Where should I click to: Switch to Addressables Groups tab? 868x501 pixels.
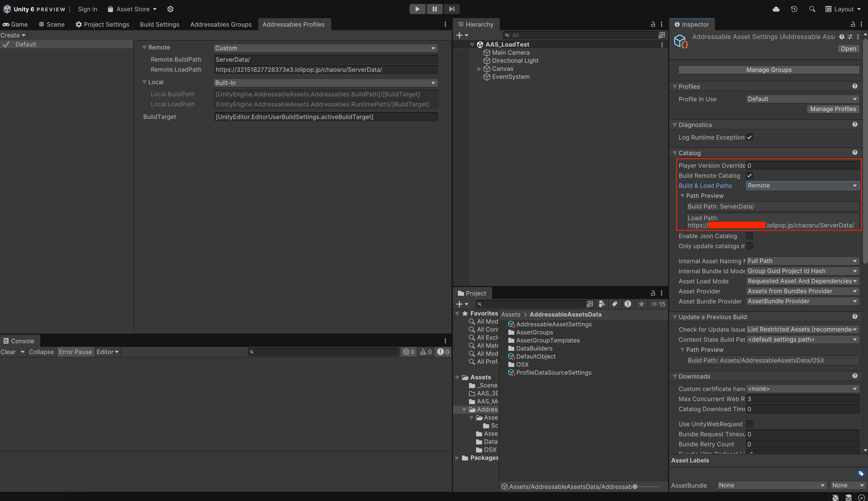point(221,24)
